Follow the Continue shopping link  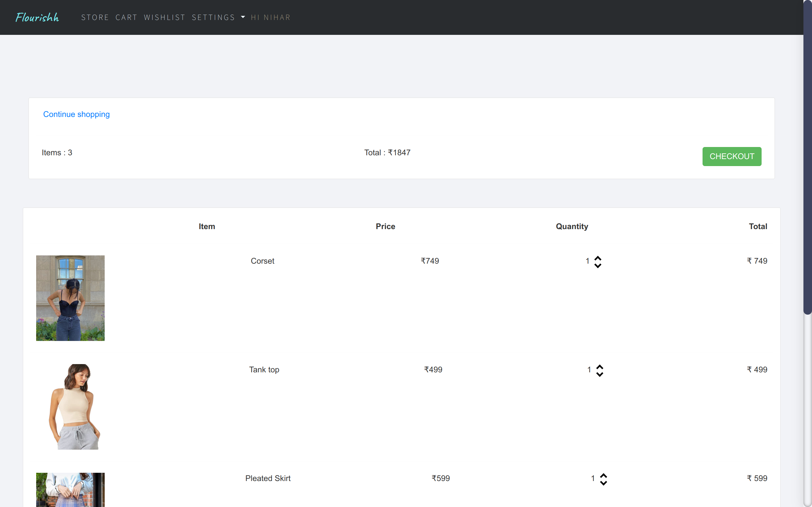[x=76, y=114]
